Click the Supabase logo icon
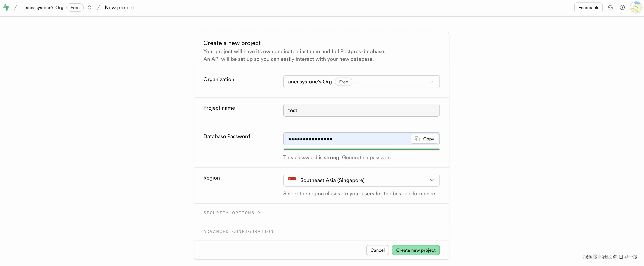Screen dimensions: 644x266 click(6, 7)
